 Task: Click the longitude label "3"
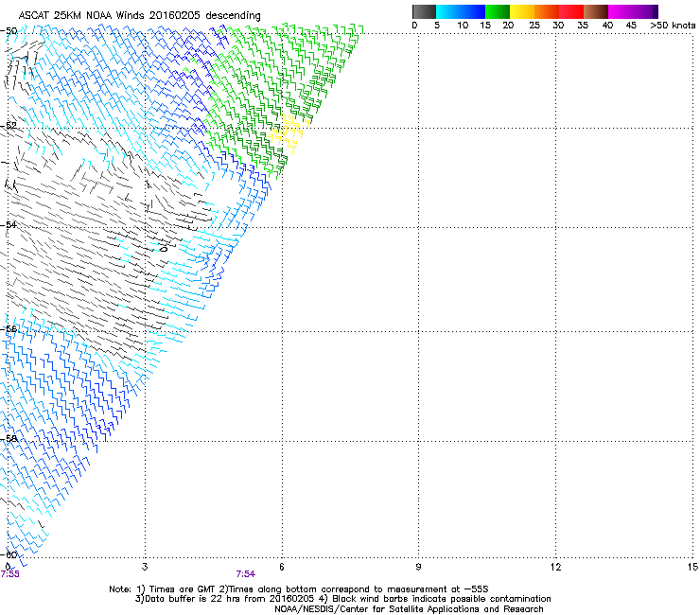145,567
